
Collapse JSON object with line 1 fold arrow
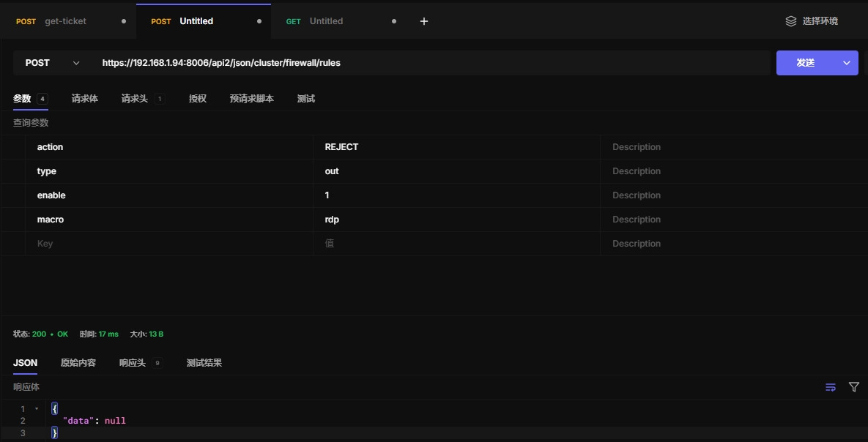[37, 409]
